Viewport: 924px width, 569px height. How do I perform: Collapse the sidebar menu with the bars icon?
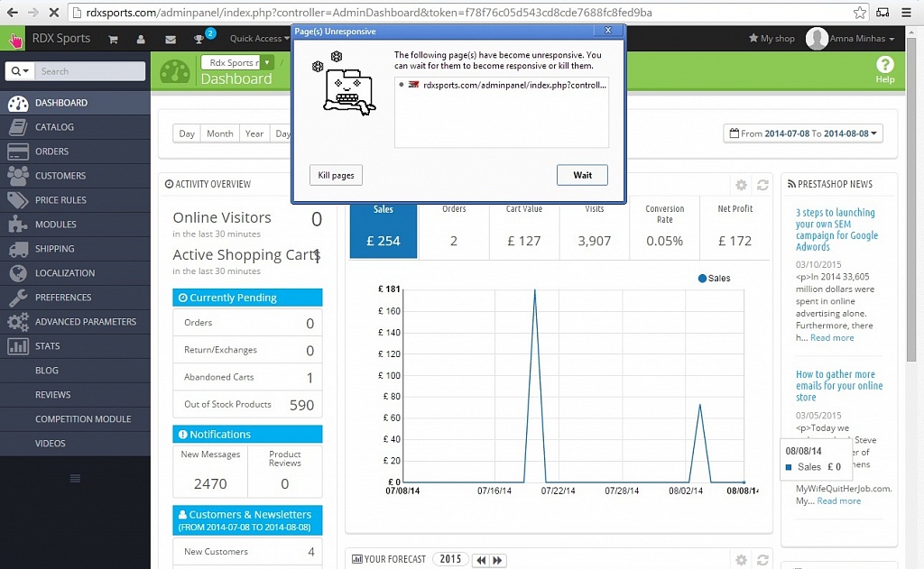coord(75,478)
